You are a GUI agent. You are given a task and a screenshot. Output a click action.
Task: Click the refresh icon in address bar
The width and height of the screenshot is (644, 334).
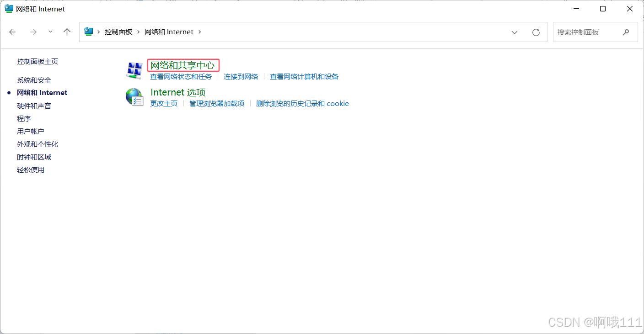point(536,32)
